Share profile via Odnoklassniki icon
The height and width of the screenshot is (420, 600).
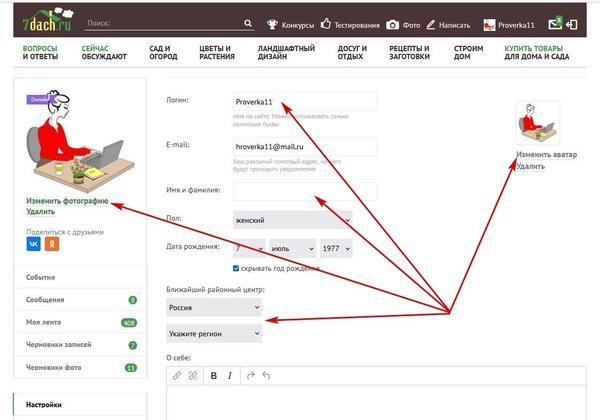coord(52,243)
